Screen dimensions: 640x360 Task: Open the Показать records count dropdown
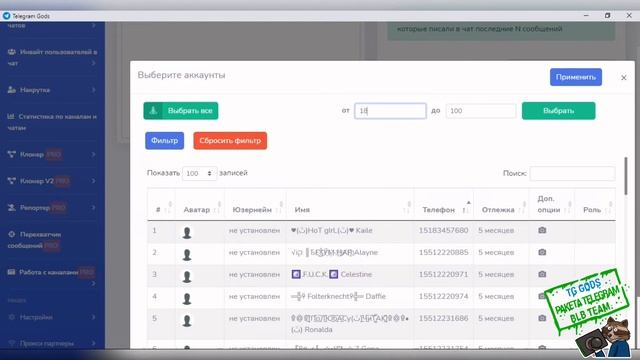(199, 173)
